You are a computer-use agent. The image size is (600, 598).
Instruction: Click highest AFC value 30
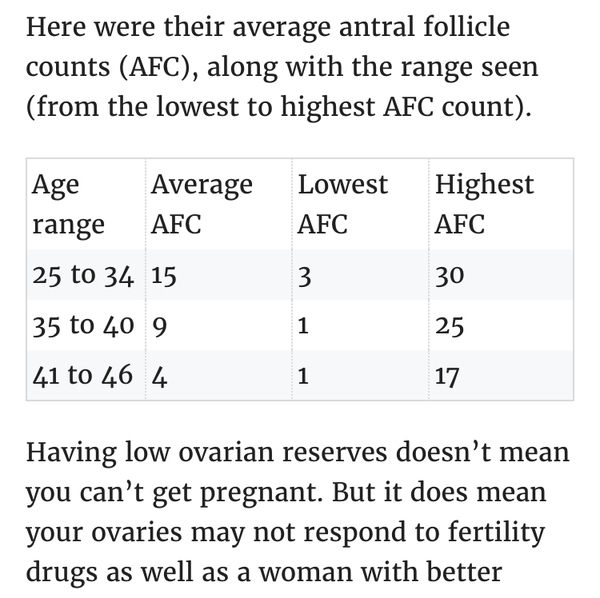pos(451,275)
